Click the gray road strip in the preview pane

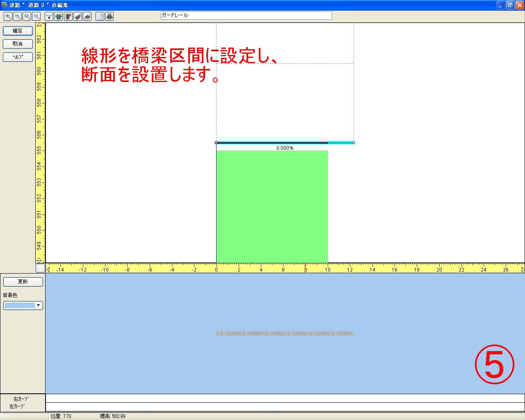(285, 333)
